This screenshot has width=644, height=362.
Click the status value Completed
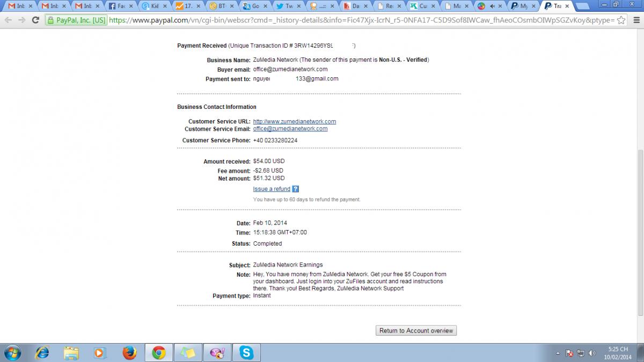pos(267,243)
